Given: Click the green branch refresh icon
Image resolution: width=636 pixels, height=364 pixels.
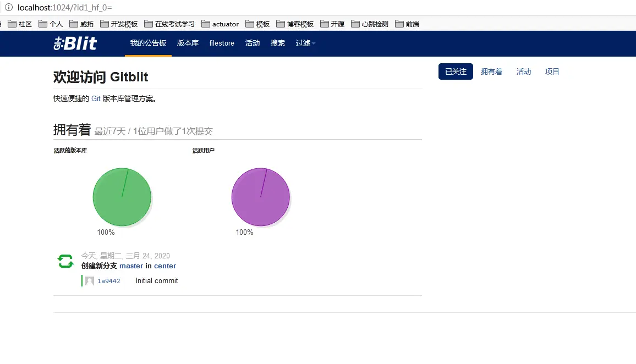Looking at the screenshot, I should [65, 261].
